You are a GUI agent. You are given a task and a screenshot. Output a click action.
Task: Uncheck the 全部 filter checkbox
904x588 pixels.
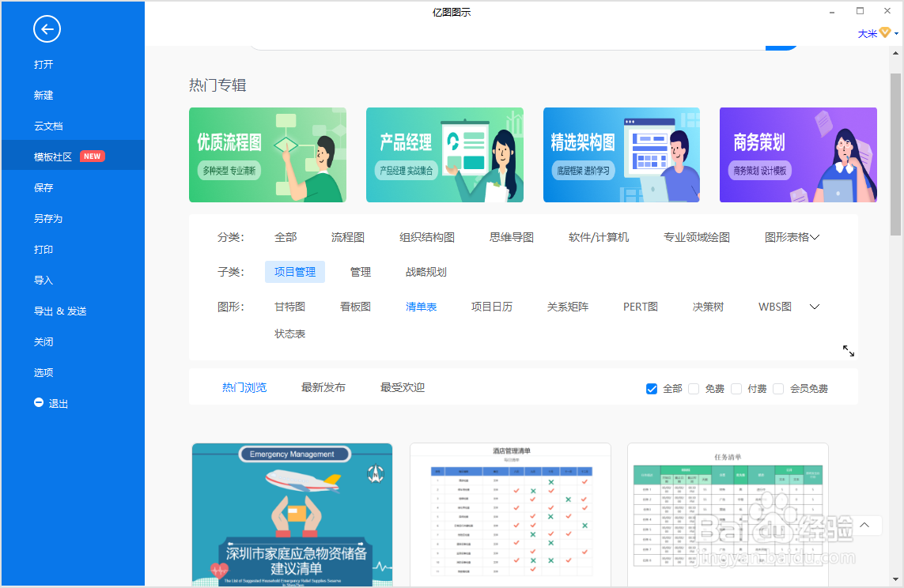click(652, 388)
